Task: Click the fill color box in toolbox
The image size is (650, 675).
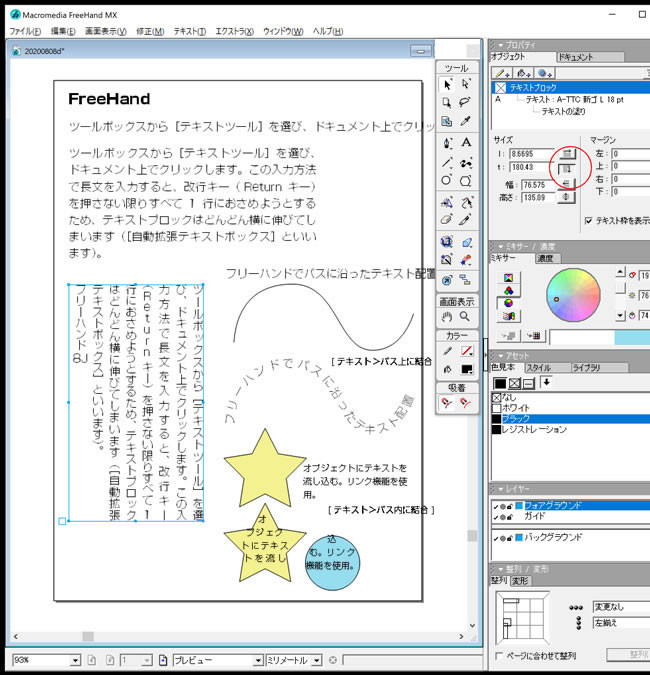Action: [467, 369]
